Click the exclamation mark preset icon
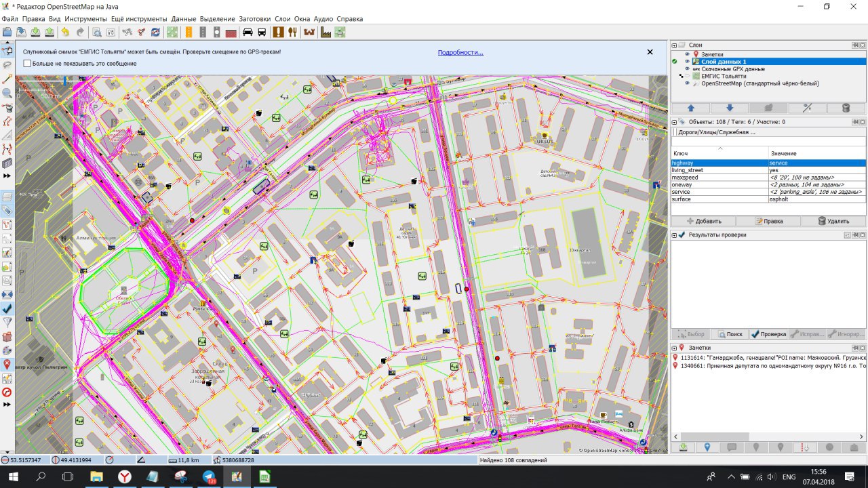This screenshot has height=488, width=868. click(x=279, y=32)
